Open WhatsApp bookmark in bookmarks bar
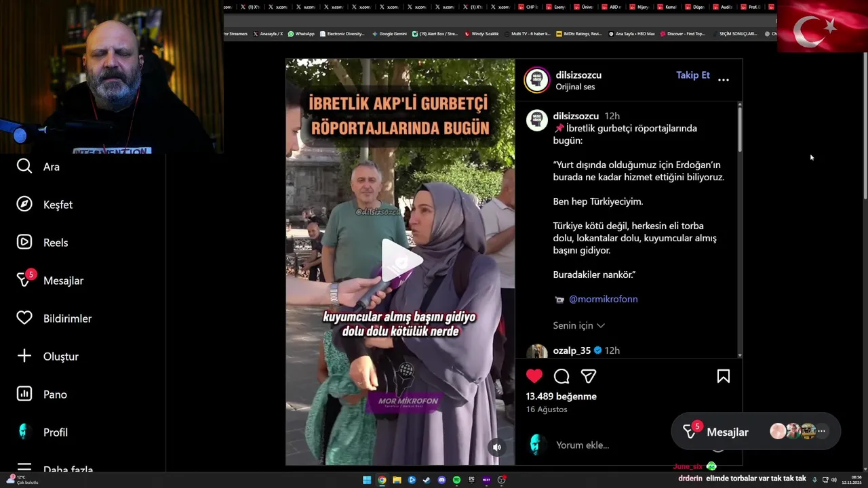 301,34
